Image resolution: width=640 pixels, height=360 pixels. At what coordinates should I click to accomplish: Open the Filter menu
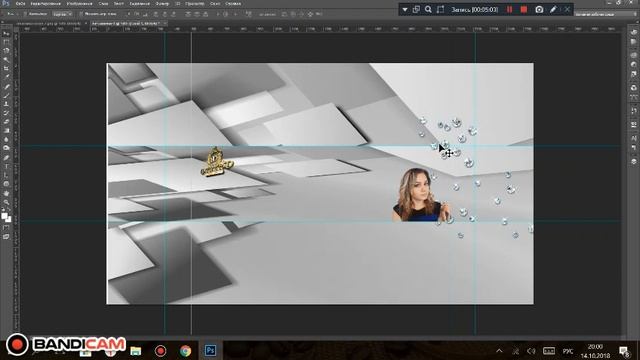point(162,3)
